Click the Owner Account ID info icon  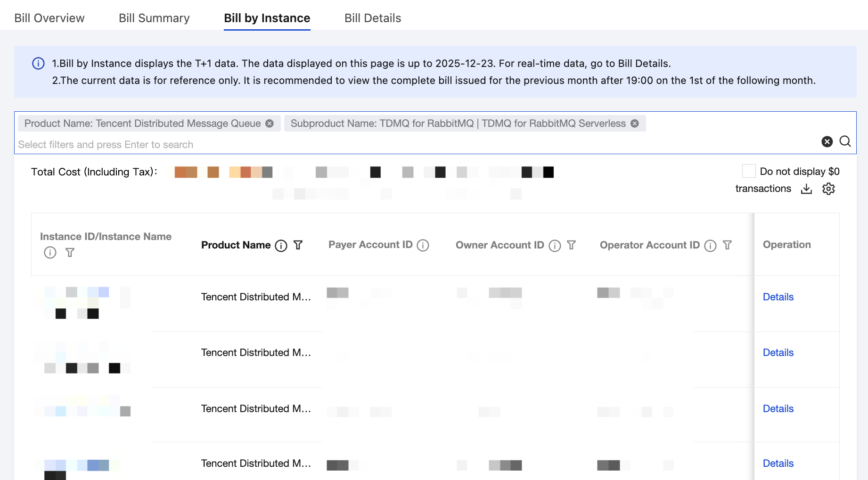pyautogui.click(x=555, y=246)
